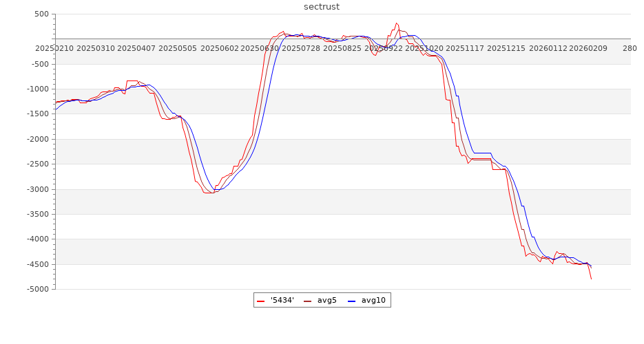The width and height of the screenshot is (644, 344).
Task: Click the 20260209 date label
Action: click(588, 49)
